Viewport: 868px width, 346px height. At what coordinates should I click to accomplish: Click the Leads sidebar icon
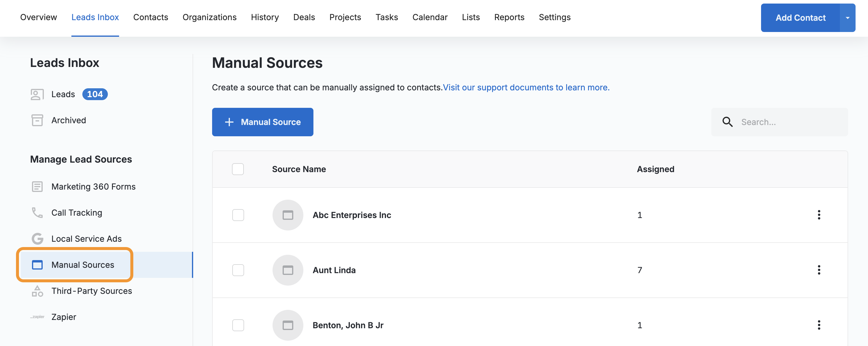37,94
